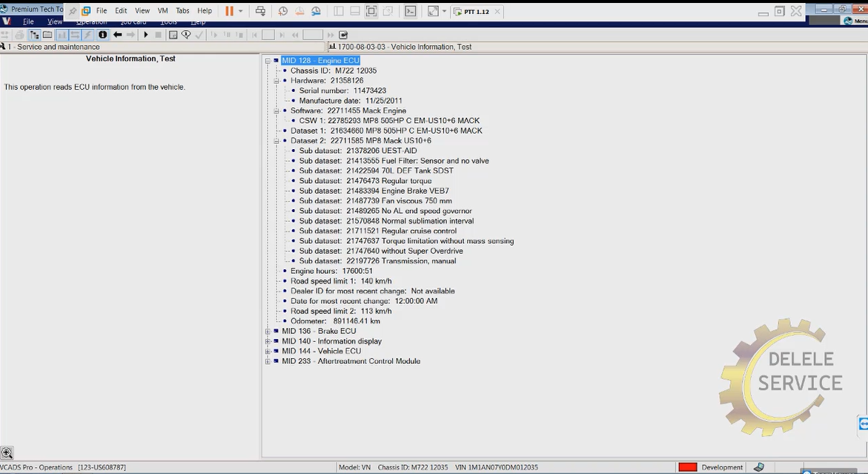Click the stretch guest display icon

[x=434, y=11]
